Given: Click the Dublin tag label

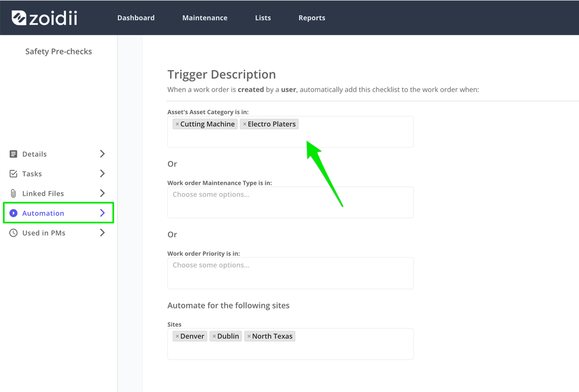Looking at the screenshot, I should [x=228, y=336].
